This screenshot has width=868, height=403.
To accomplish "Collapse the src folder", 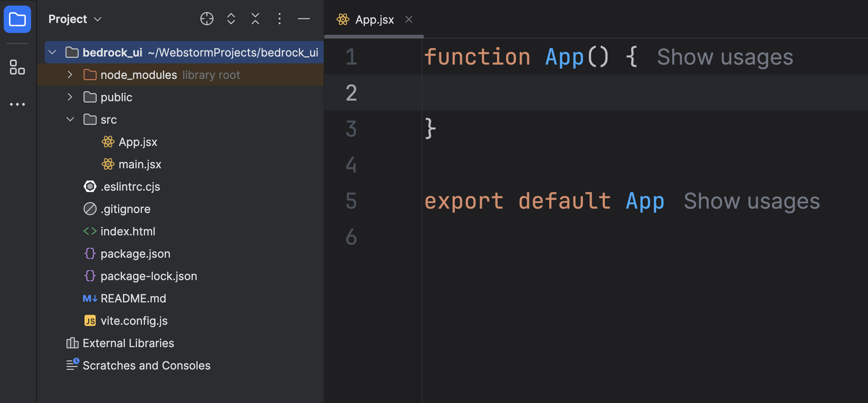I will point(70,120).
